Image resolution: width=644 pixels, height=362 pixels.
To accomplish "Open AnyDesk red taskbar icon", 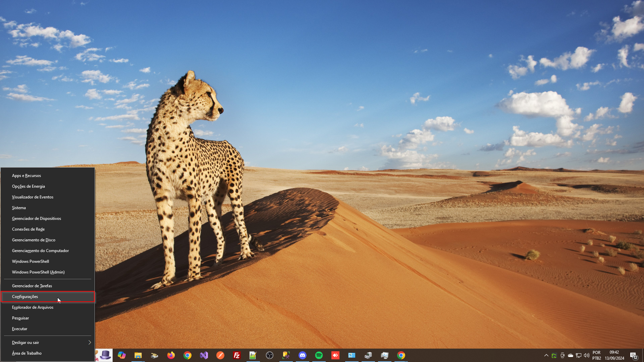I will [x=335, y=355].
